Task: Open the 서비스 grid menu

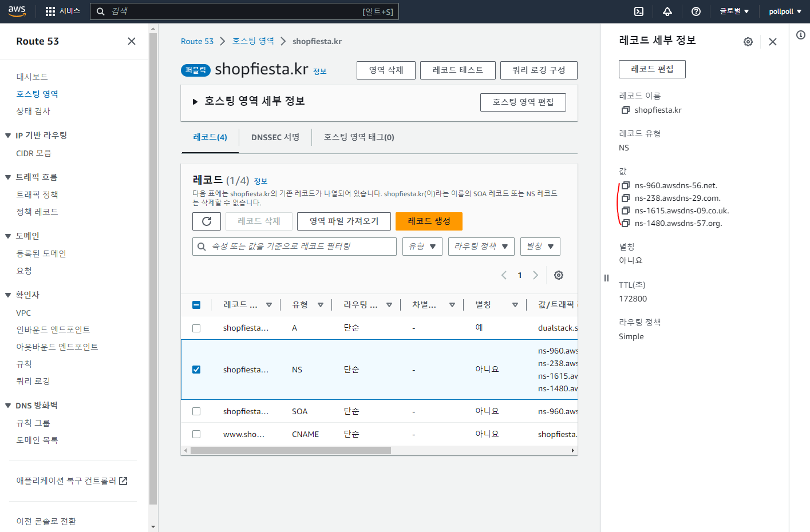Action: [62, 11]
